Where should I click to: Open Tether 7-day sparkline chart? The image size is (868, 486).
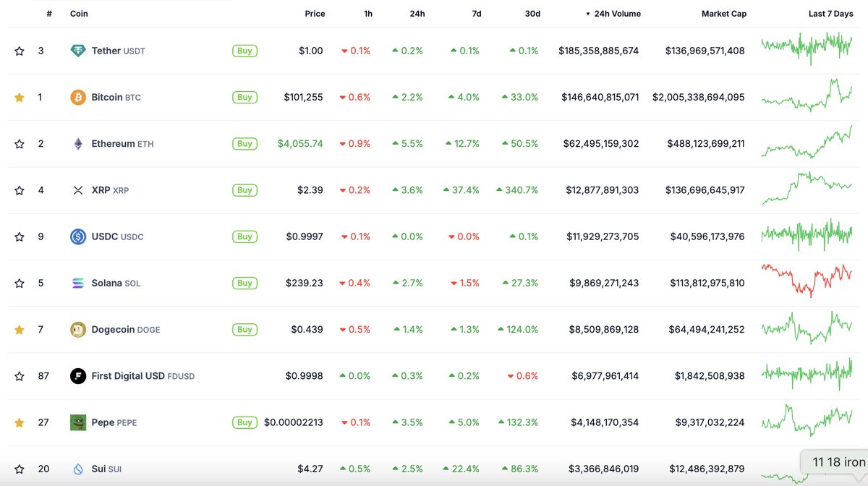click(x=807, y=48)
